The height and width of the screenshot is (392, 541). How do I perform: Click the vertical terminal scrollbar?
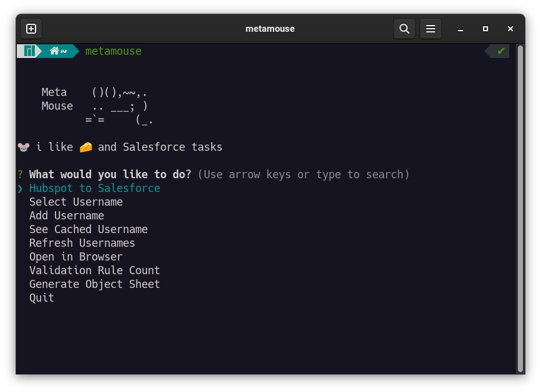[520, 209]
